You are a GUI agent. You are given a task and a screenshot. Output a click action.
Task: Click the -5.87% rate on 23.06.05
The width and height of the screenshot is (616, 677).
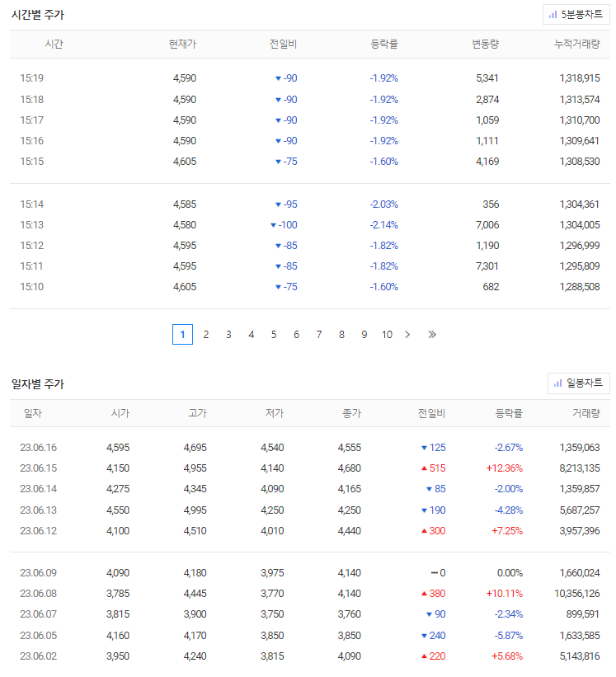point(509,636)
